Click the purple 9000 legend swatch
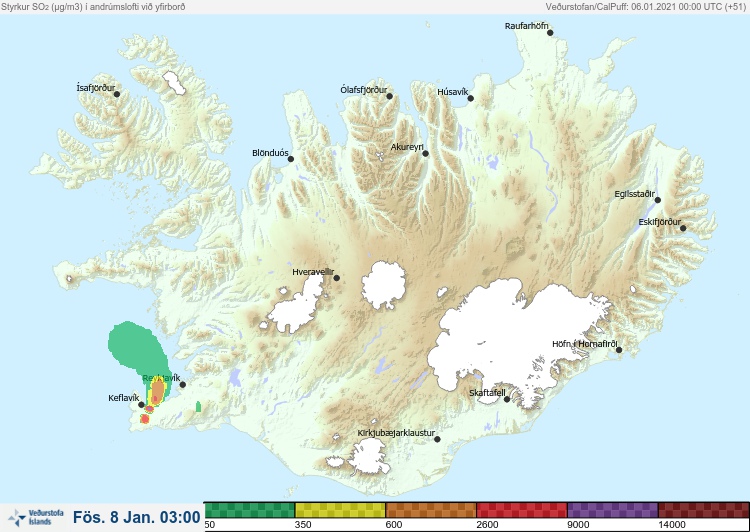 point(613,510)
